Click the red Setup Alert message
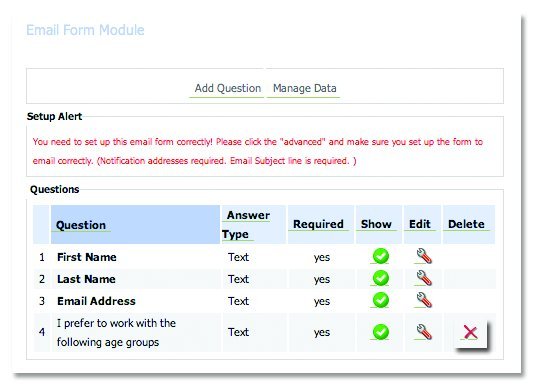The height and width of the screenshot is (391, 541). [257, 151]
